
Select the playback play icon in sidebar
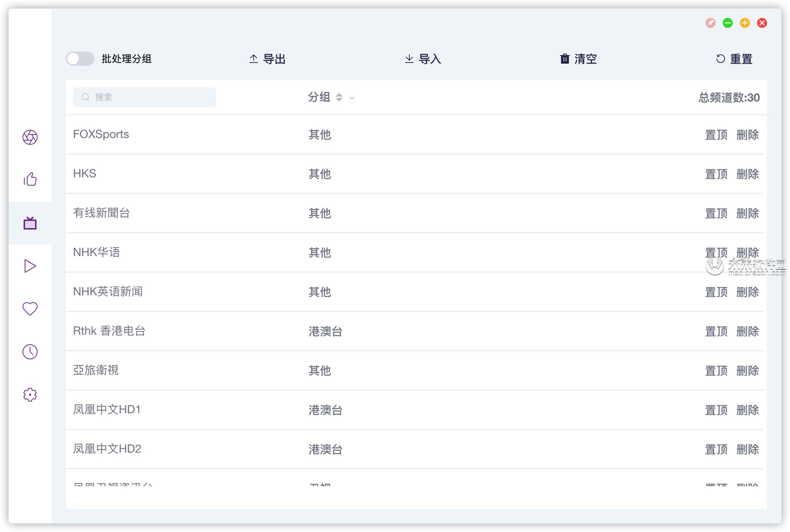[30, 266]
